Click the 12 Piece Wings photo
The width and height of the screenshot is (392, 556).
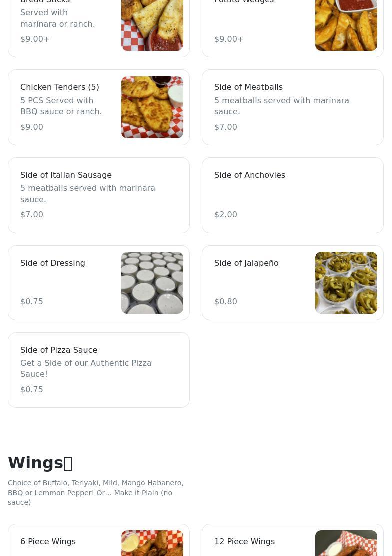(346, 543)
